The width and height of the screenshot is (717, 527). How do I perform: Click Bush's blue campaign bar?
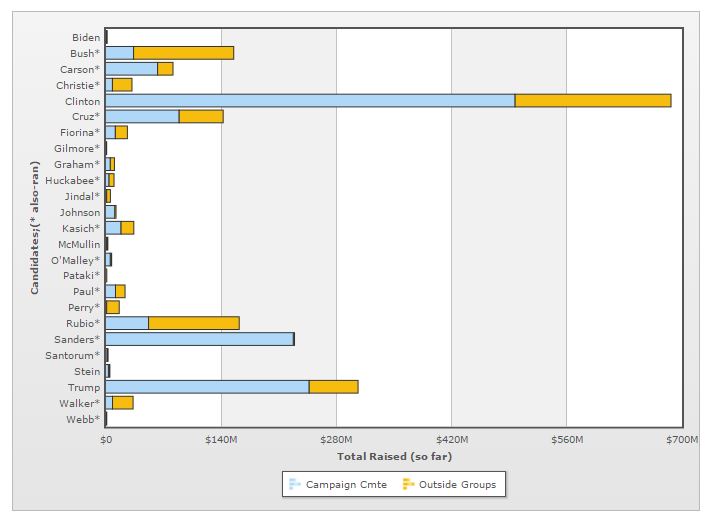point(119,53)
